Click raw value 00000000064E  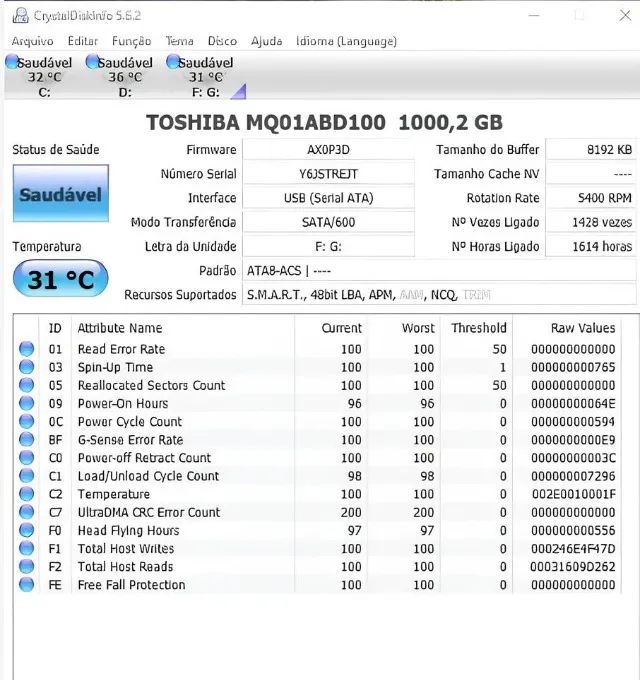pyautogui.click(x=573, y=404)
